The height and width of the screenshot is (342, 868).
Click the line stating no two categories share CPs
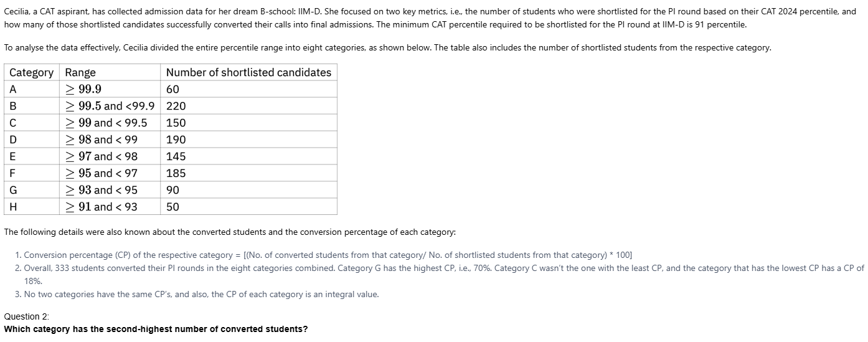tap(201, 294)
